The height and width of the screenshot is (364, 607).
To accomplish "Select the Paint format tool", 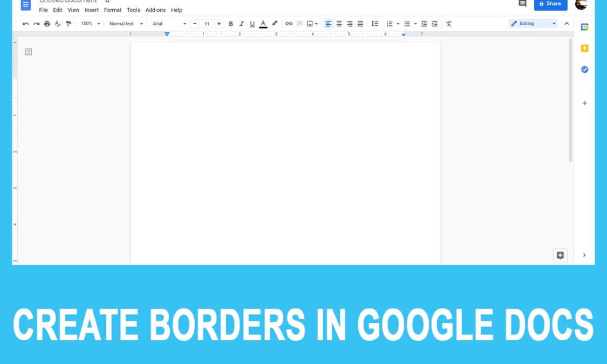I will (69, 23).
